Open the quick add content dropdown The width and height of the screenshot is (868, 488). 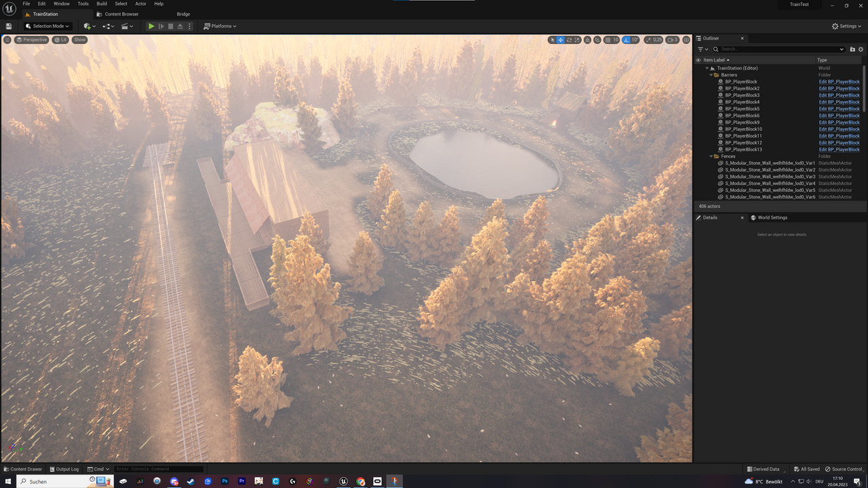pyautogui.click(x=90, y=26)
